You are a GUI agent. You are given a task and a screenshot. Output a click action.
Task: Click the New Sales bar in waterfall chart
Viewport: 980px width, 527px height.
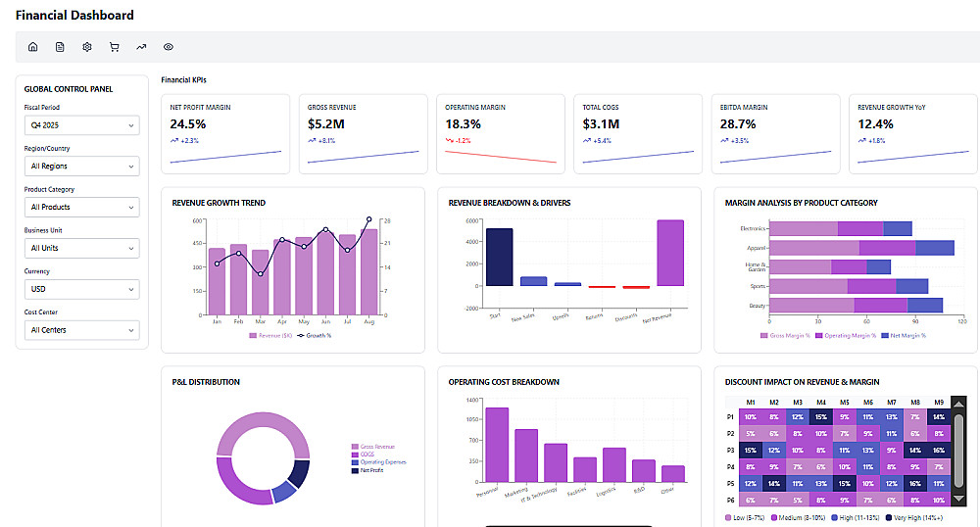(534, 281)
